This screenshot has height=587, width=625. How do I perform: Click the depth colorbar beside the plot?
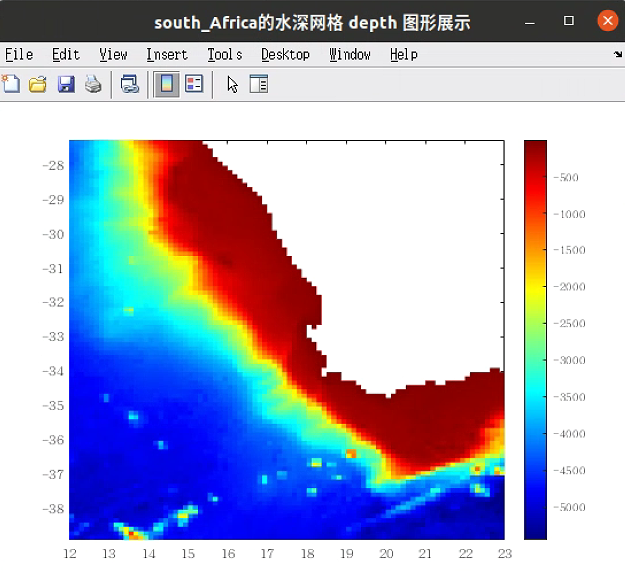tap(535, 340)
